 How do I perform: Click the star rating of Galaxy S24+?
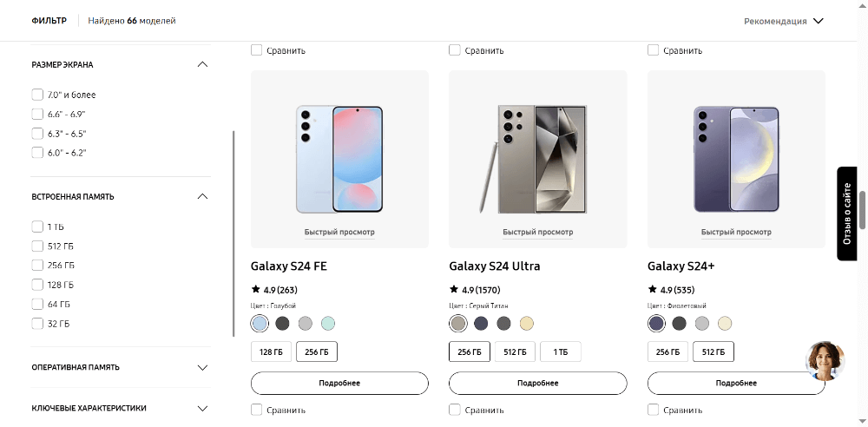672,290
